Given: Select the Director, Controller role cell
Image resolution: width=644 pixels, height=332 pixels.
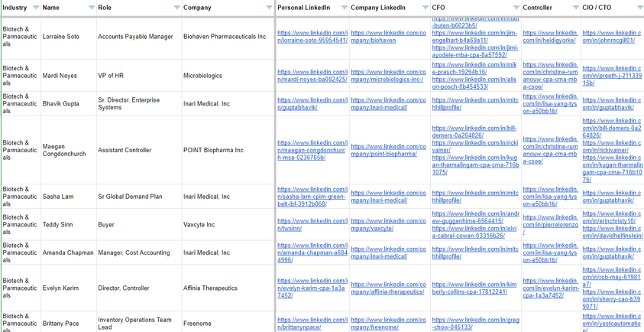Looking at the screenshot, I should (x=139, y=288).
